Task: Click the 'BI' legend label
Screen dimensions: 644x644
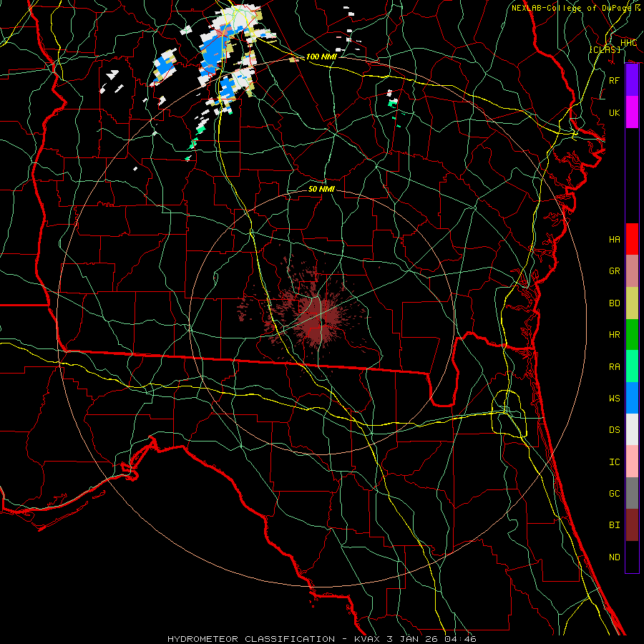Action: pos(615,525)
